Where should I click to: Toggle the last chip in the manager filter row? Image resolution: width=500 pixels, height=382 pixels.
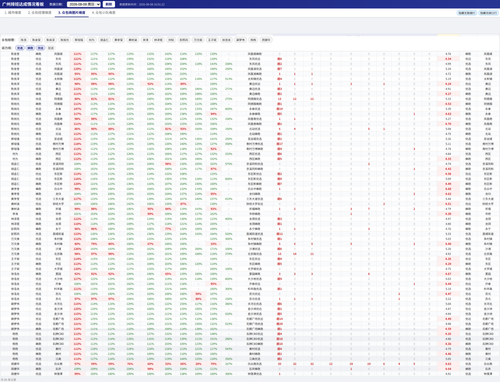266,40
